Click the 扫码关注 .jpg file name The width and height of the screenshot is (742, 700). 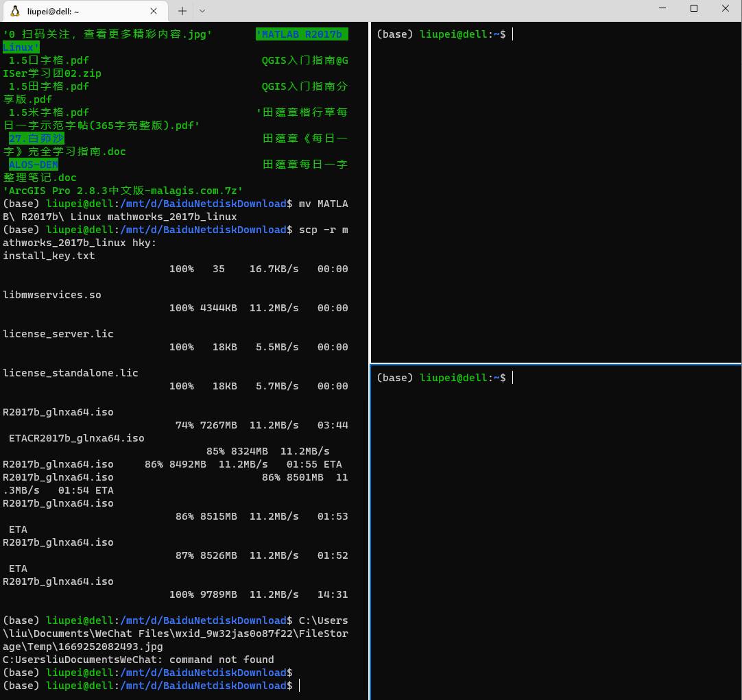pyautogui.click(x=108, y=34)
